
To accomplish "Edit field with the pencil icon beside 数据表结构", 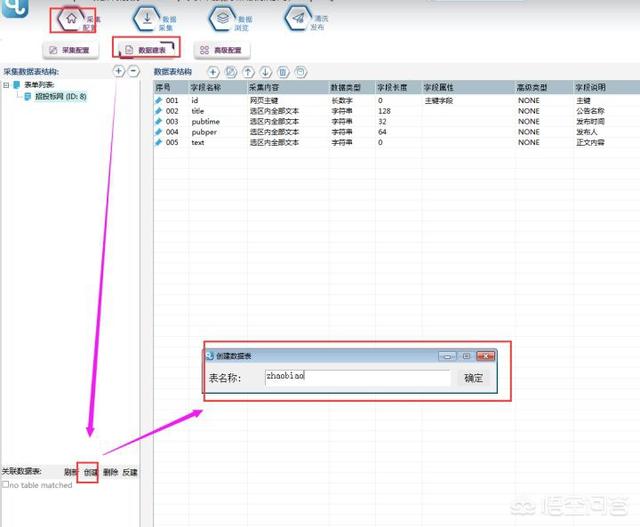I will (231, 72).
